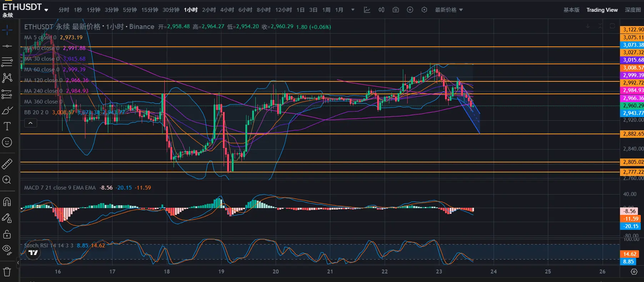Select the 1月 timeframe
Screen dimensions: 644x282
339,10
